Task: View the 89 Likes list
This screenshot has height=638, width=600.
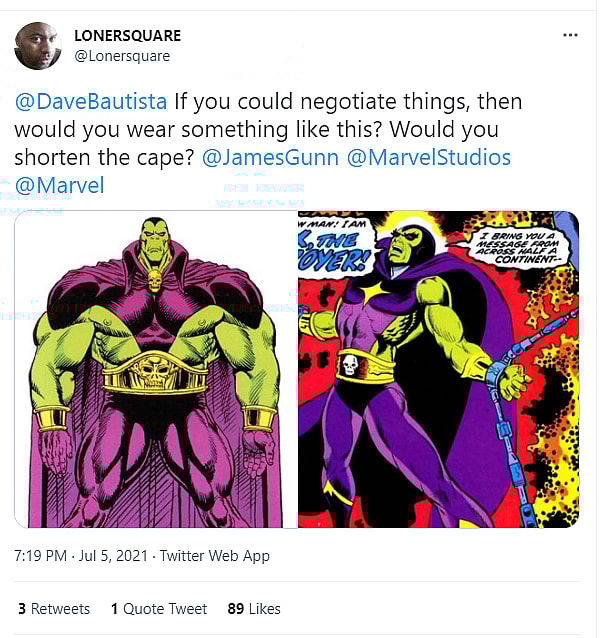Action: [254, 609]
